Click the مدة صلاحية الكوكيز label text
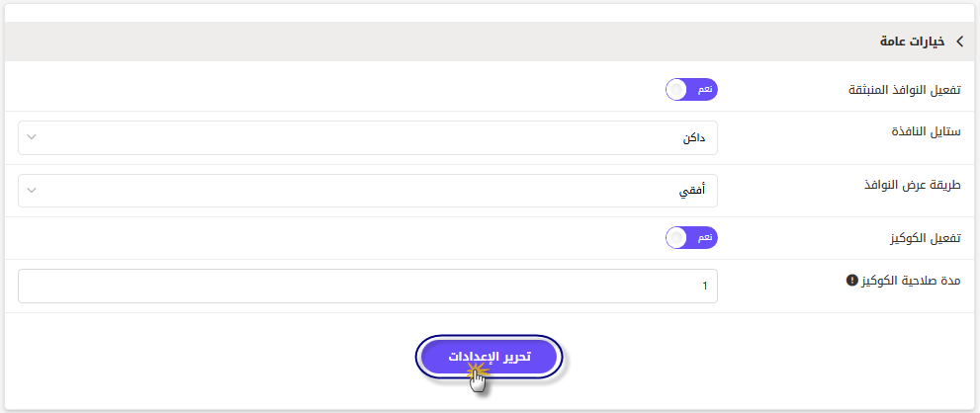Screen dimensions: 980x413 coord(911,281)
